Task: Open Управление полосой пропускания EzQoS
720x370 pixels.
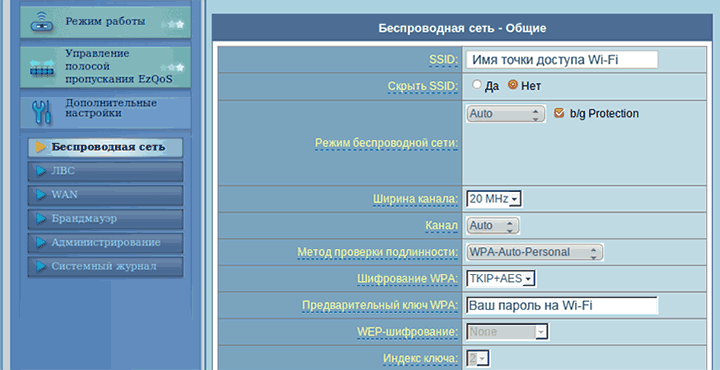Action: click(106, 67)
